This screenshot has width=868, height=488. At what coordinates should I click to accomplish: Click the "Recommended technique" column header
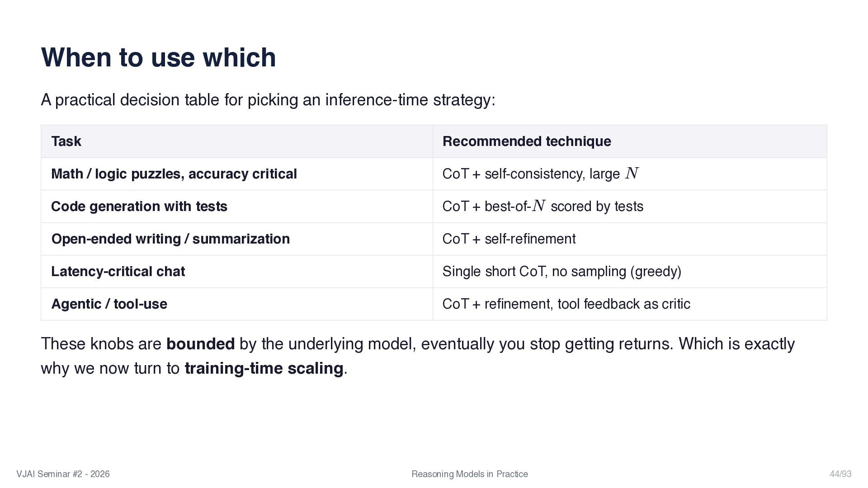pyautogui.click(x=526, y=141)
